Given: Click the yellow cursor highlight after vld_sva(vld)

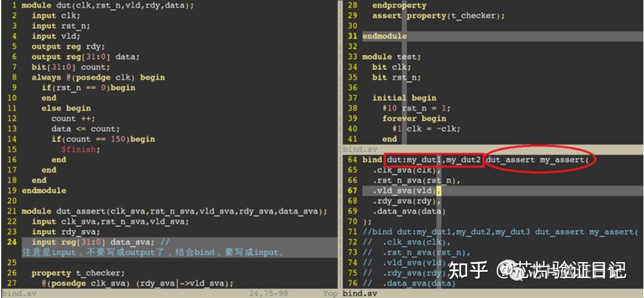Looking at the screenshot, I should click(x=439, y=191).
